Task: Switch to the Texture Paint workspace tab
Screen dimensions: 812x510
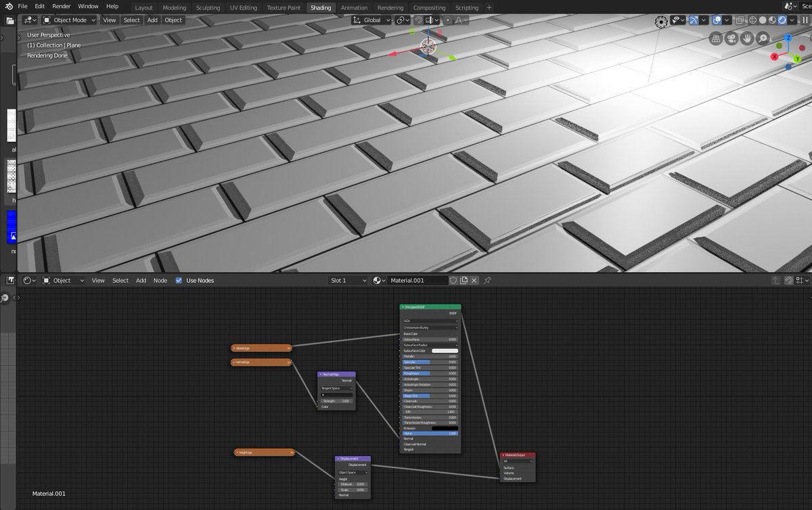Action: 284,7
